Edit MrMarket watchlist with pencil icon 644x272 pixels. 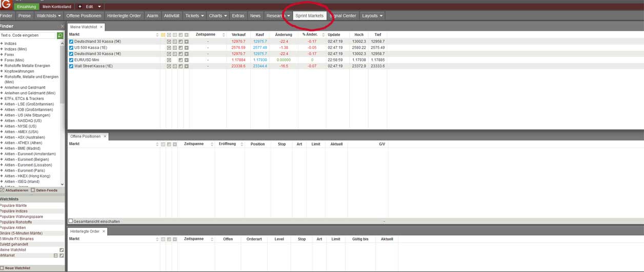[62, 256]
